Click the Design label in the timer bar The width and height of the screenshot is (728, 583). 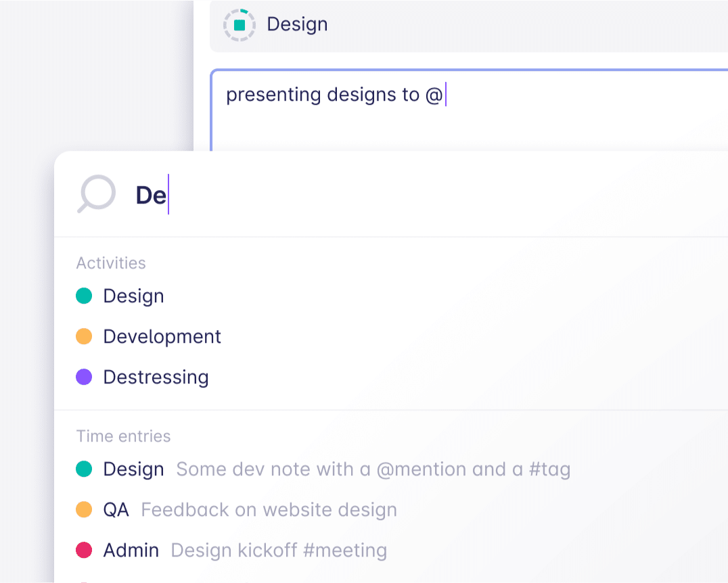[x=297, y=24]
